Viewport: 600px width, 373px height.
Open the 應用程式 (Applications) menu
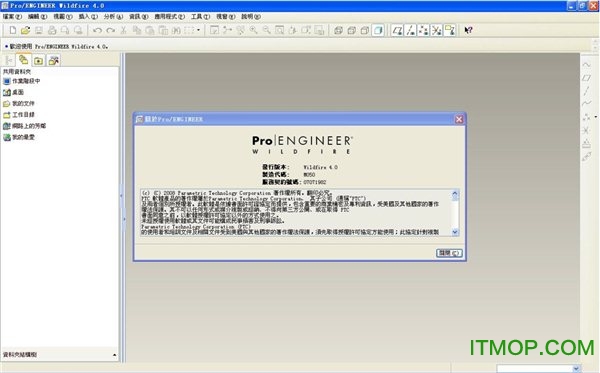pyautogui.click(x=169, y=16)
